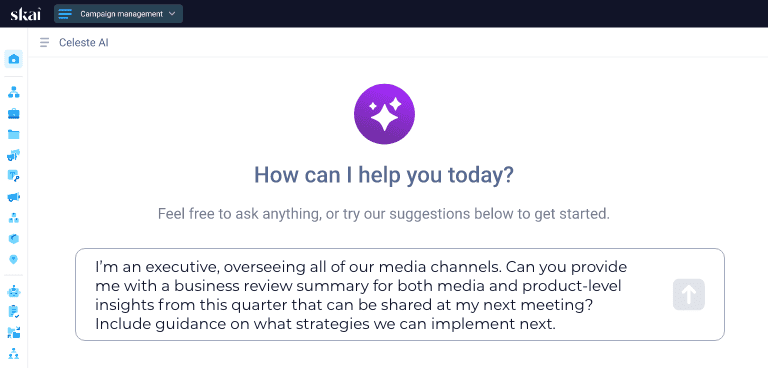The image size is (768, 368).
Task: Click the folder transfer sidebar icon
Action: click(14, 333)
